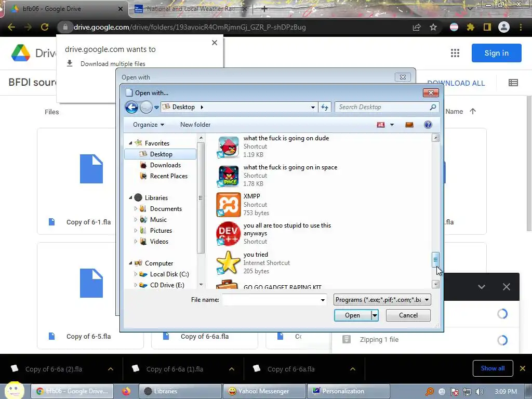The height and width of the screenshot is (399, 532).
Task: Select the XMPP shortcut icon
Action: pyautogui.click(x=229, y=205)
